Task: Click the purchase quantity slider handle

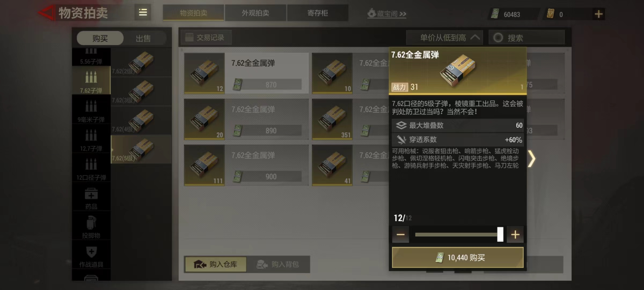Action: click(x=500, y=234)
